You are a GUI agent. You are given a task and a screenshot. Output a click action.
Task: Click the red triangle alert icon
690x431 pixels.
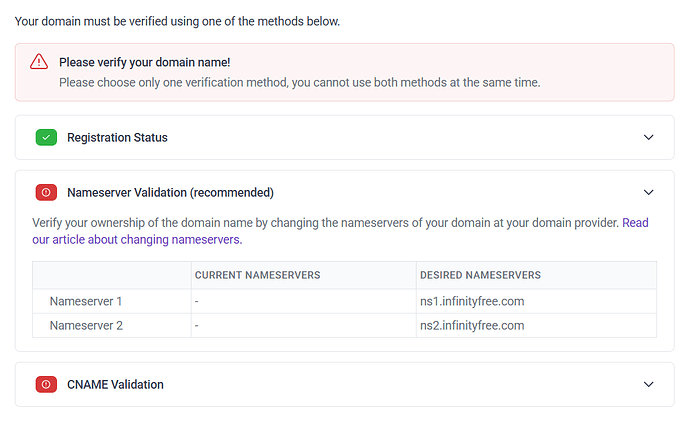[39, 62]
